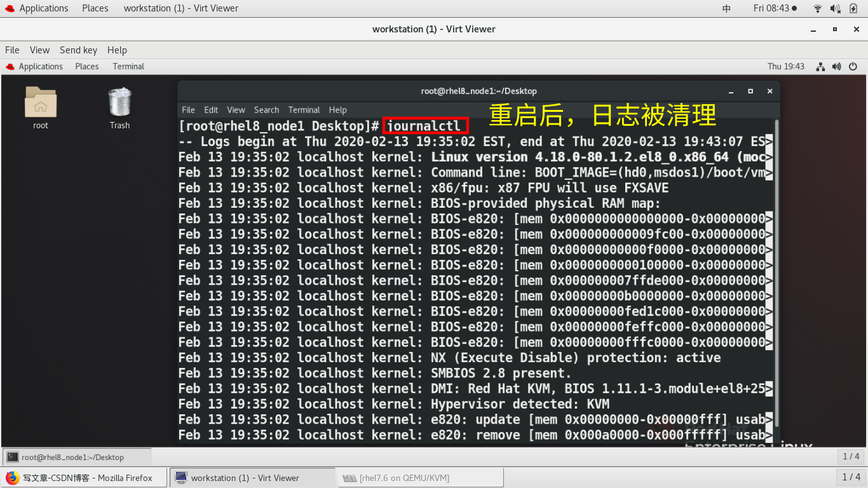The width and height of the screenshot is (868, 488).
Task: Click the guest clock Thu 19:43
Action: [x=786, y=67]
